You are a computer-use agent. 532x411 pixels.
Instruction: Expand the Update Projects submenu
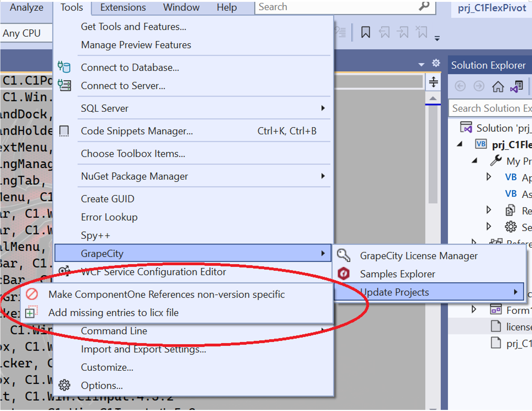coord(429,292)
